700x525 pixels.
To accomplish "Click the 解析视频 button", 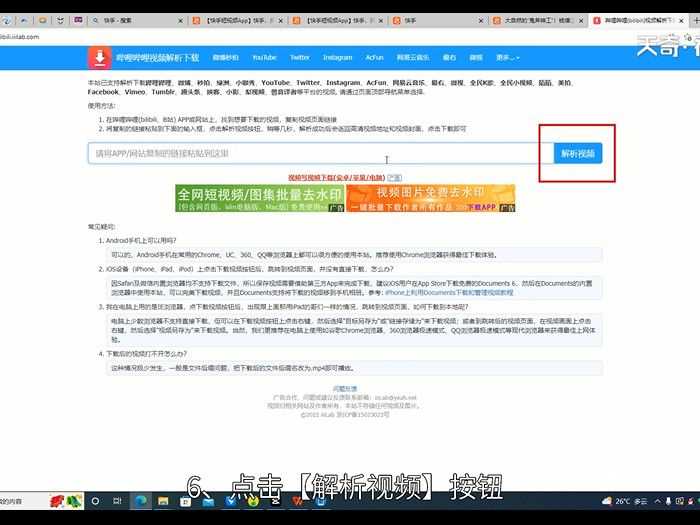I will [578, 154].
